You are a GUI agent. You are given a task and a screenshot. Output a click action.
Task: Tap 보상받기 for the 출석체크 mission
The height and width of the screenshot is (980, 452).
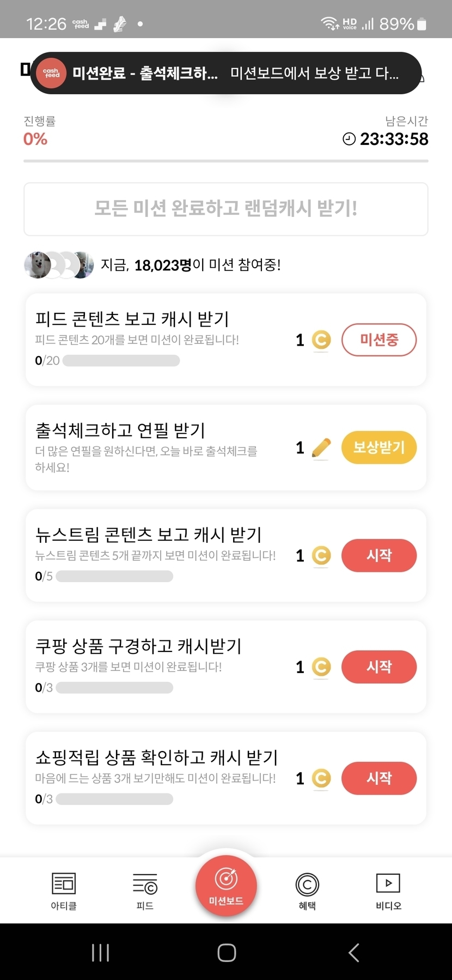click(379, 447)
